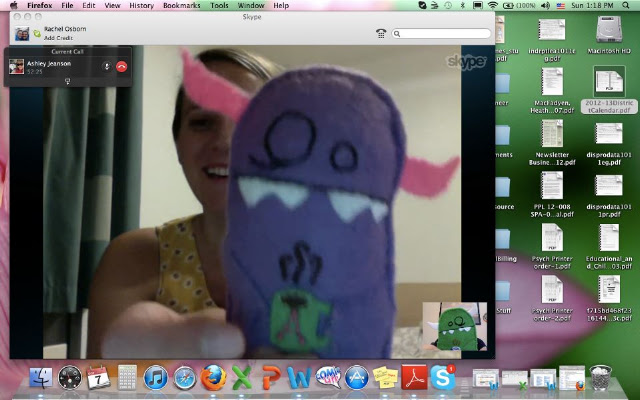Click the Skype search field
Image resolution: width=640 pixels, height=400 pixels.
(441, 33)
